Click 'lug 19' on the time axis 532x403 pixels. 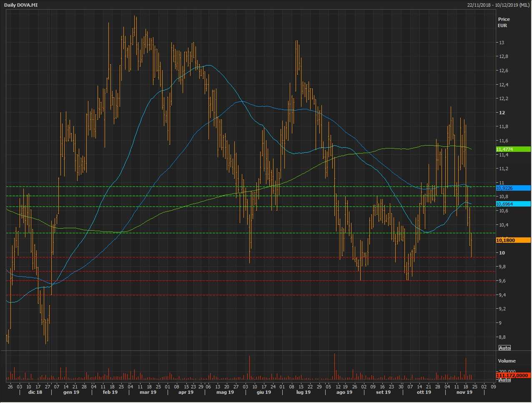[303, 392]
